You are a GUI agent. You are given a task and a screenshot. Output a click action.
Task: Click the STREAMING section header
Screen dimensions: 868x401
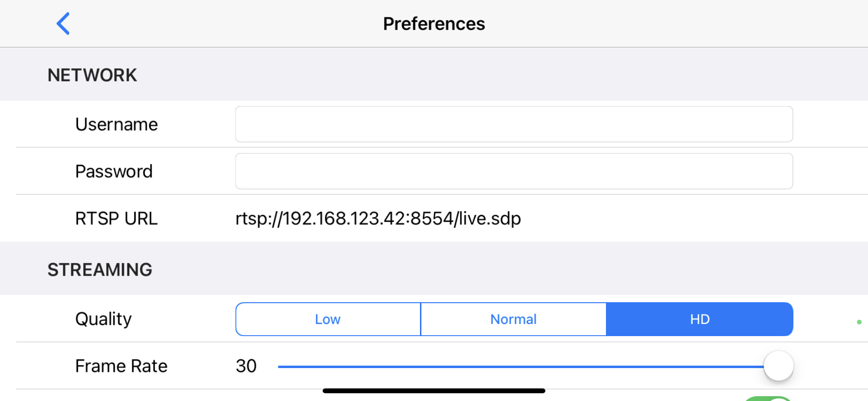[x=100, y=270]
